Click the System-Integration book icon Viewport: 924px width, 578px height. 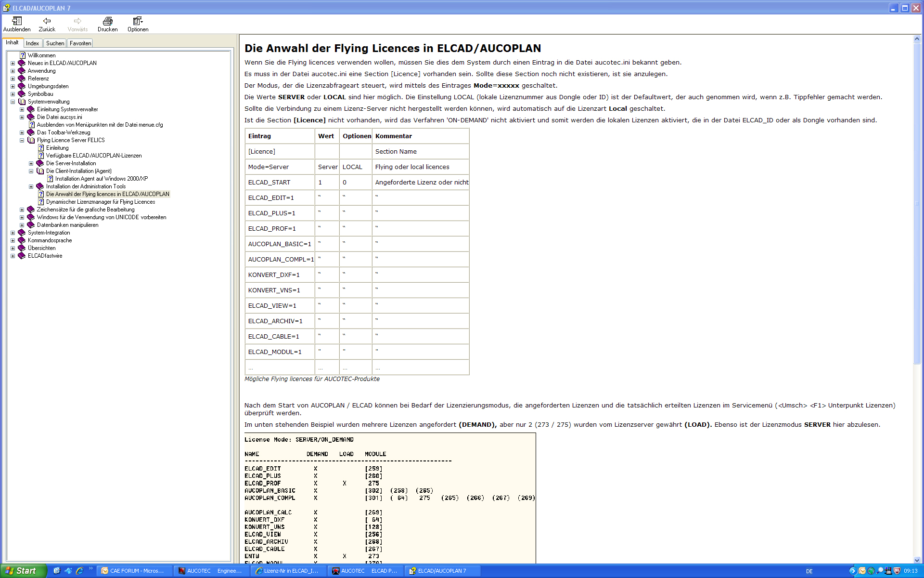coord(22,233)
